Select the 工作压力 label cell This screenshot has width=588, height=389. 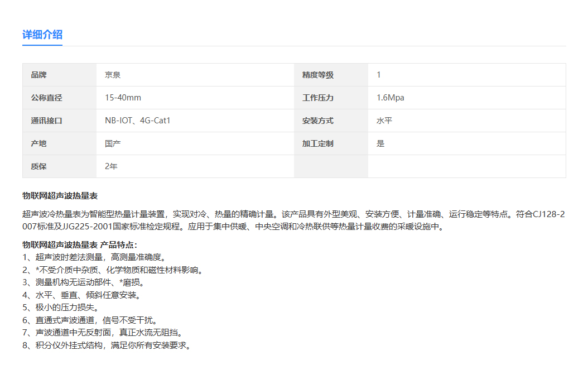pyautogui.click(x=331, y=98)
